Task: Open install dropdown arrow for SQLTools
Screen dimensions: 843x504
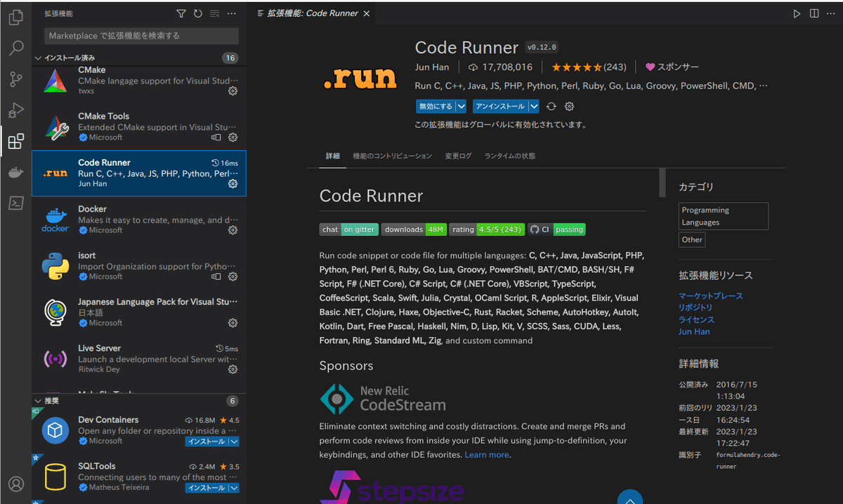Action: pyautogui.click(x=234, y=488)
